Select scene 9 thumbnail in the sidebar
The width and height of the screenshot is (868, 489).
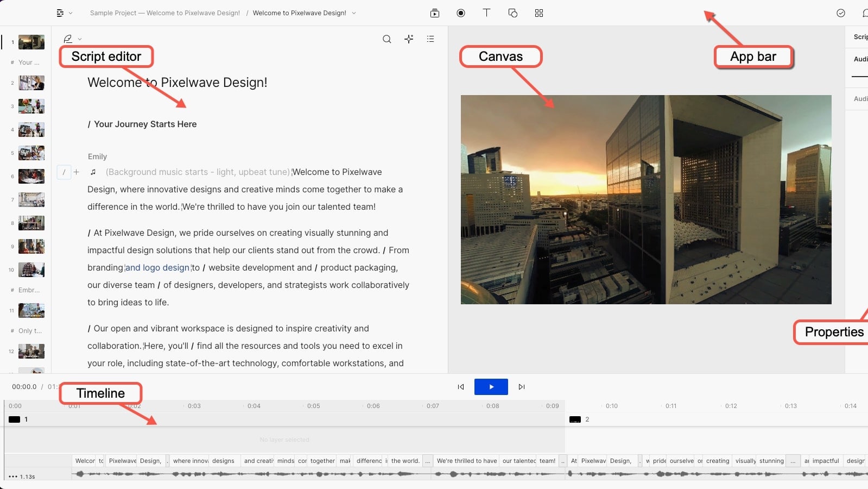[31, 246]
